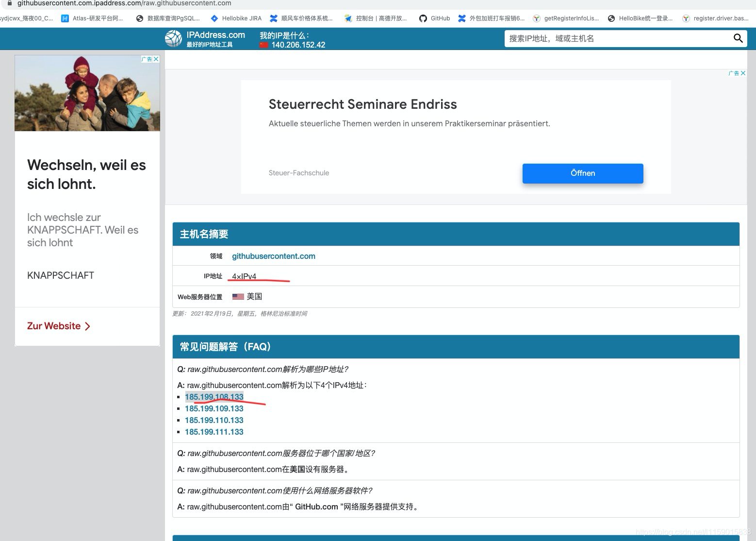Open the 外包加班打车报销 bookmark
The image size is (756, 541).
tap(492, 18)
